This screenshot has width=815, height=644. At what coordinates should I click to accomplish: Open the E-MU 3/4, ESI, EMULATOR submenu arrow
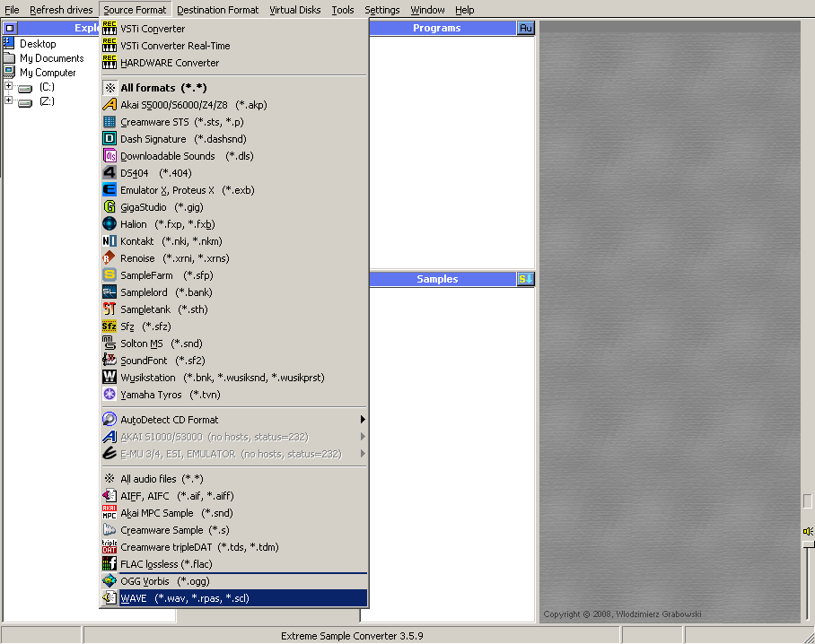click(363, 454)
